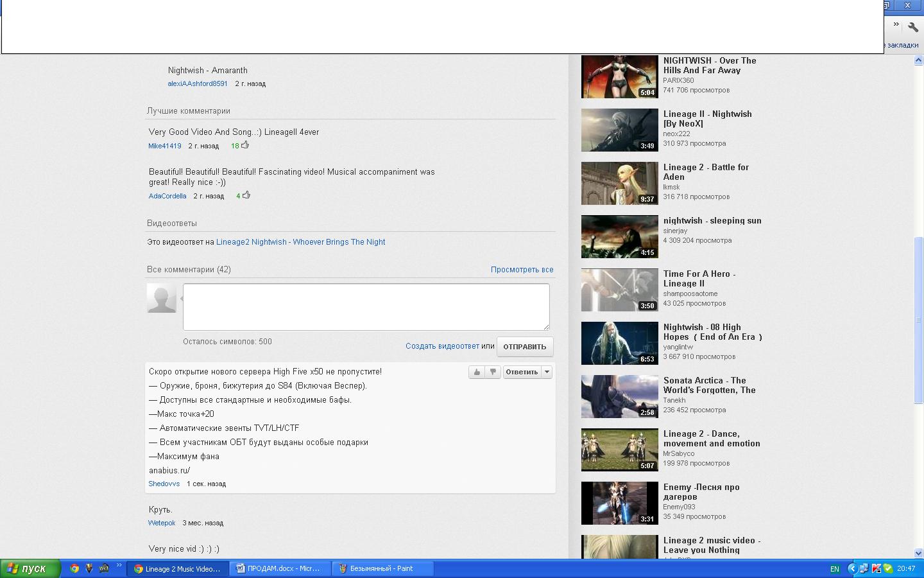Screen dimensions: 924x578
Task: Open Lineage 2 - Battle for Aden thumbnail
Action: coord(619,183)
